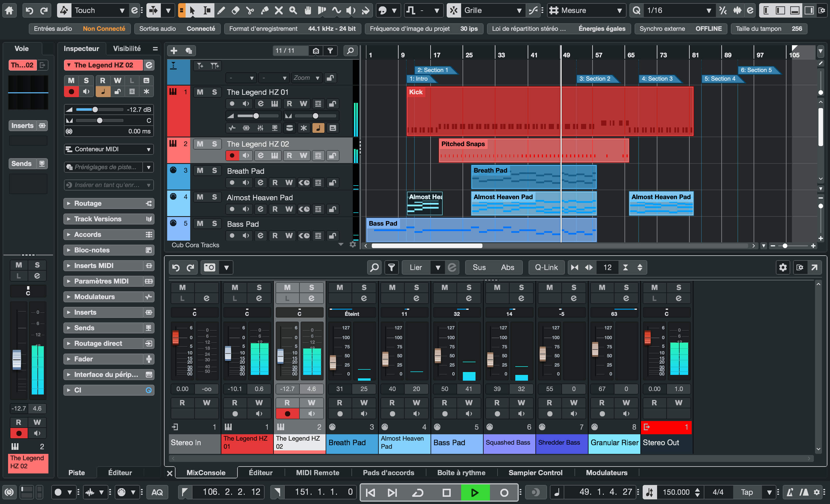Click the Abs button in MixConsole
The image size is (830, 504).
(507, 267)
